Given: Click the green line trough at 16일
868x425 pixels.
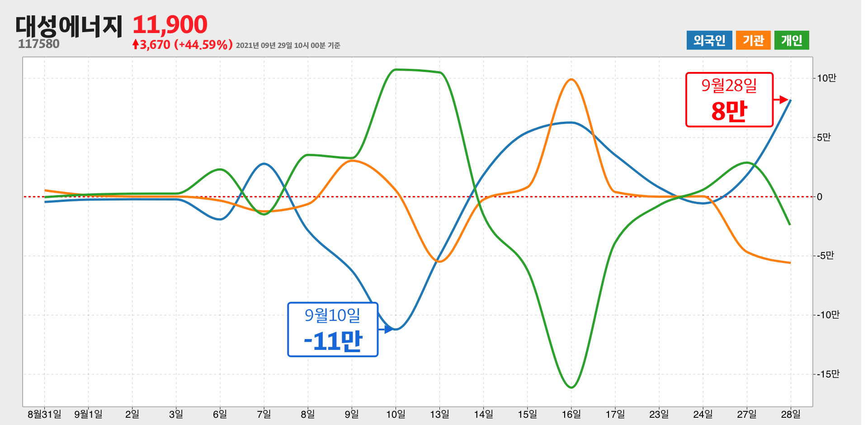Looking at the screenshot, I should point(571,387).
